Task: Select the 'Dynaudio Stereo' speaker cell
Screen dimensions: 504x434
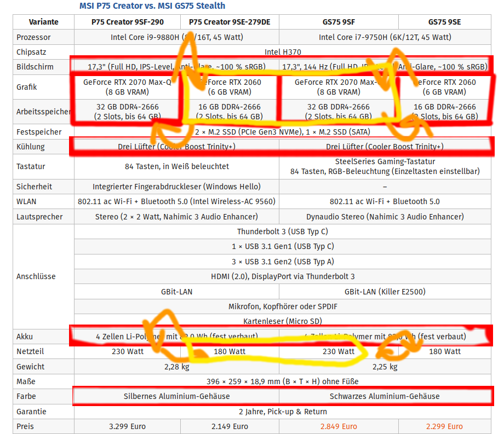Action: click(385, 217)
